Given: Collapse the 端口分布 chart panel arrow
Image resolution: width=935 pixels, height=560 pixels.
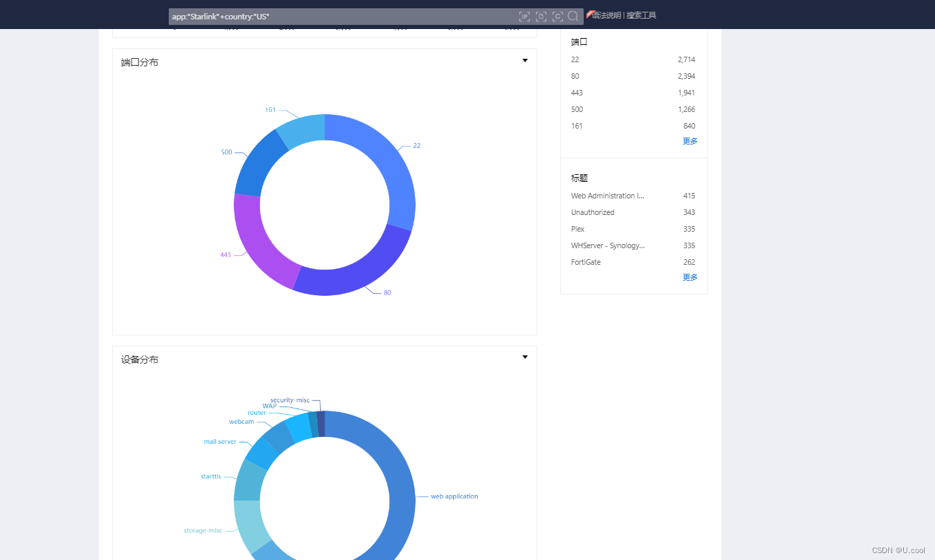Looking at the screenshot, I should click(525, 61).
